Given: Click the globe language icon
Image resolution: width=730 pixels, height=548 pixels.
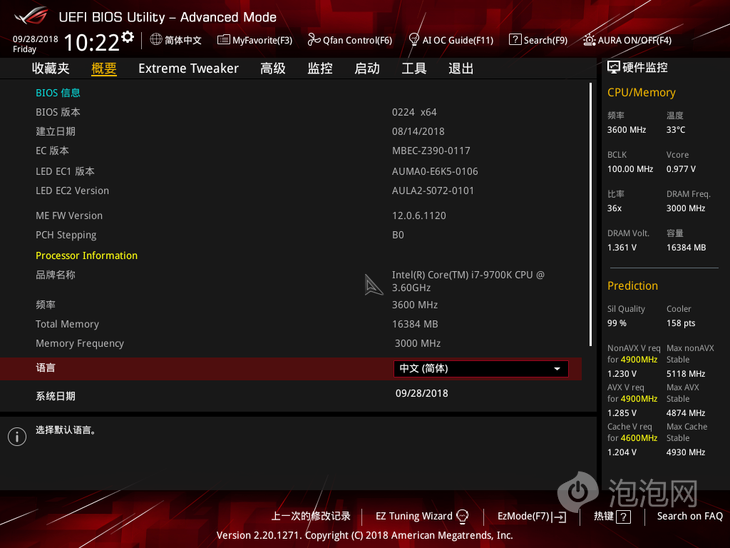Looking at the screenshot, I should (x=156, y=40).
